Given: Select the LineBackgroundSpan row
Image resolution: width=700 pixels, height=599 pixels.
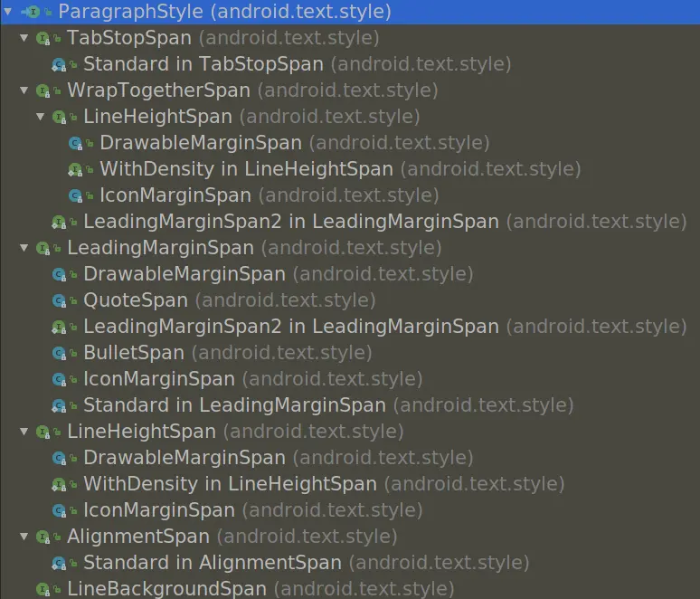Looking at the screenshot, I should (x=350, y=588).
